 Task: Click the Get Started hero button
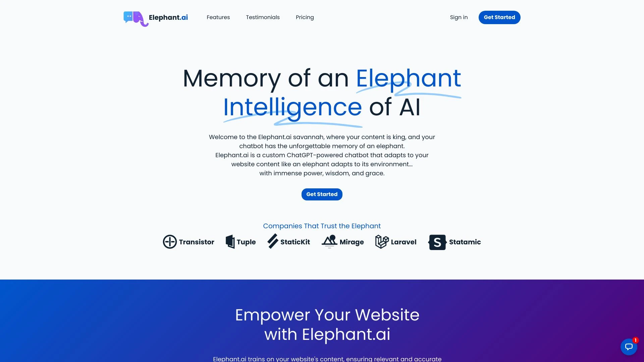[322, 194]
